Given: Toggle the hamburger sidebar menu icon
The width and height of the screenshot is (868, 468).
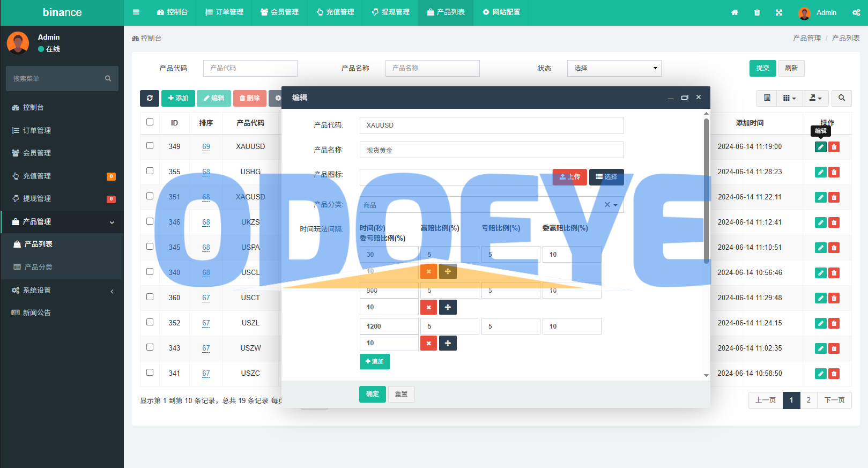Looking at the screenshot, I should (x=136, y=12).
